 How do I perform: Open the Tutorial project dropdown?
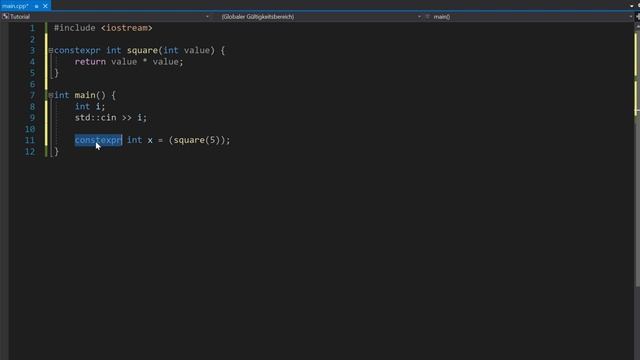tap(105, 17)
